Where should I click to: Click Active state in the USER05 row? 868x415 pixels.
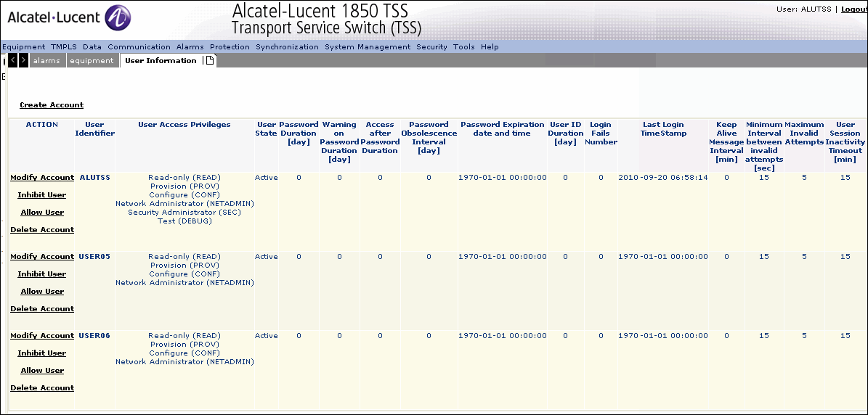click(267, 256)
